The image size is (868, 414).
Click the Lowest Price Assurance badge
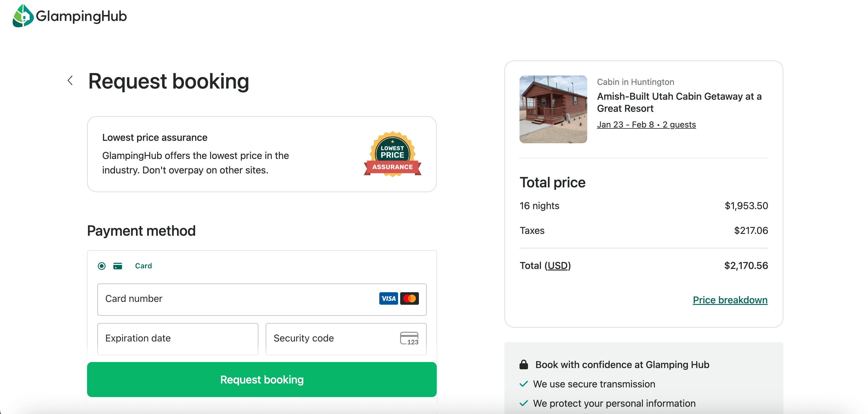tap(392, 155)
